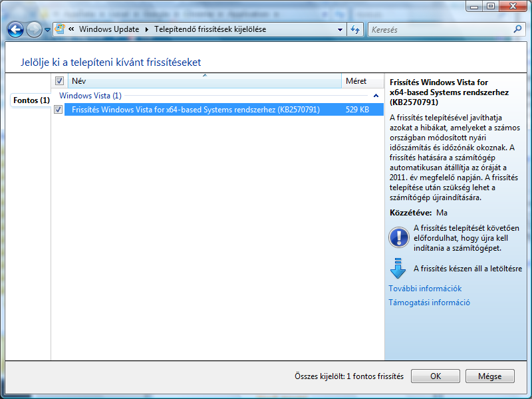Minimize the Windows Update window
Viewport: 532px width, 399px height.
(x=474, y=6)
